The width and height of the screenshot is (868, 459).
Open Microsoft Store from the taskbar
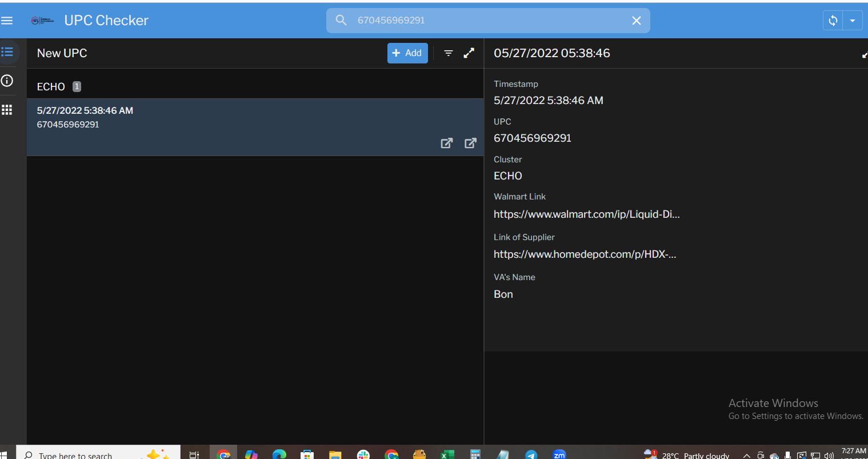[x=307, y=454]
